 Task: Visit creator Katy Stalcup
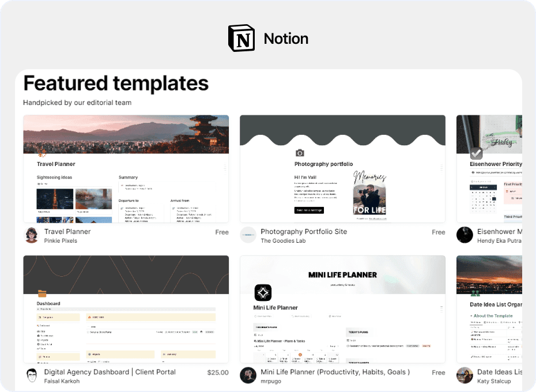tap(494, 381)
